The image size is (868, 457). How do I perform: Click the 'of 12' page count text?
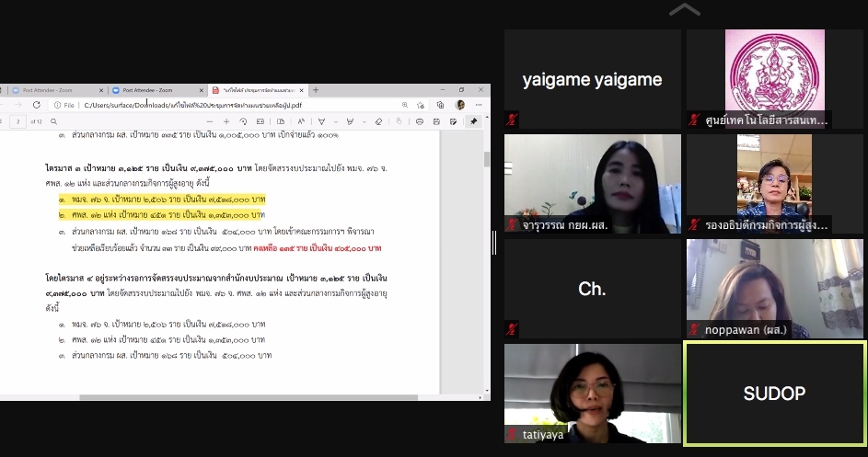36,121
